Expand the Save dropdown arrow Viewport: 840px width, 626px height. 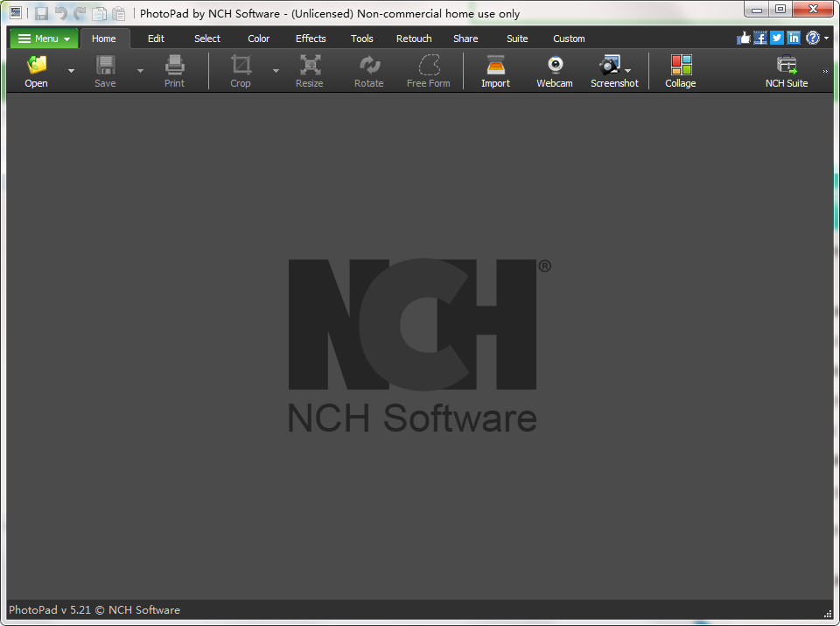coord(140,71)
